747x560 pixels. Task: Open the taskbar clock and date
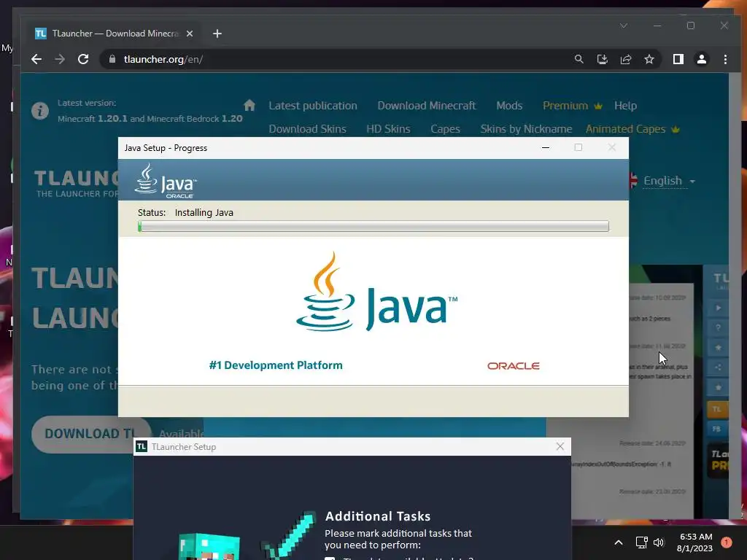point(695,542)
